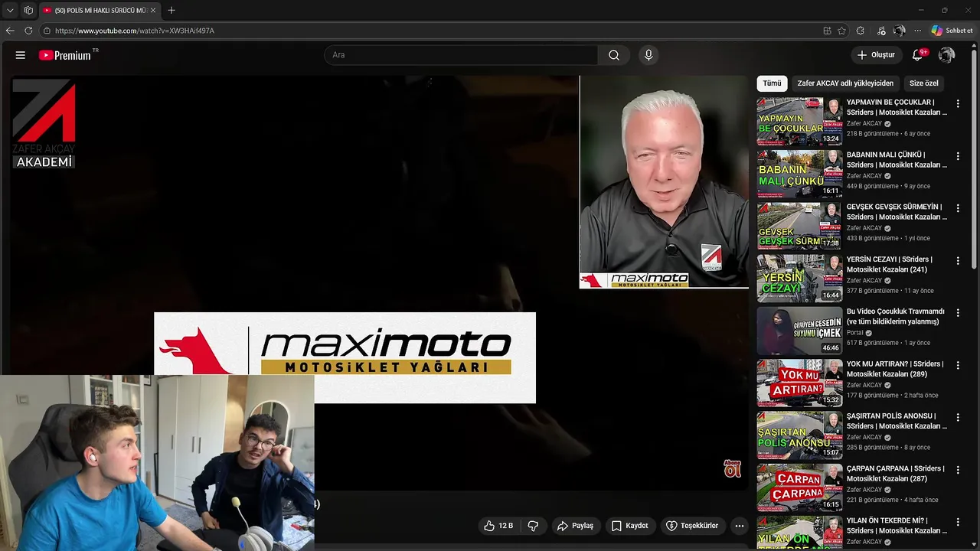980x551 pixels.
Task: Start voice search with microphone
Action: coord(648,55)
